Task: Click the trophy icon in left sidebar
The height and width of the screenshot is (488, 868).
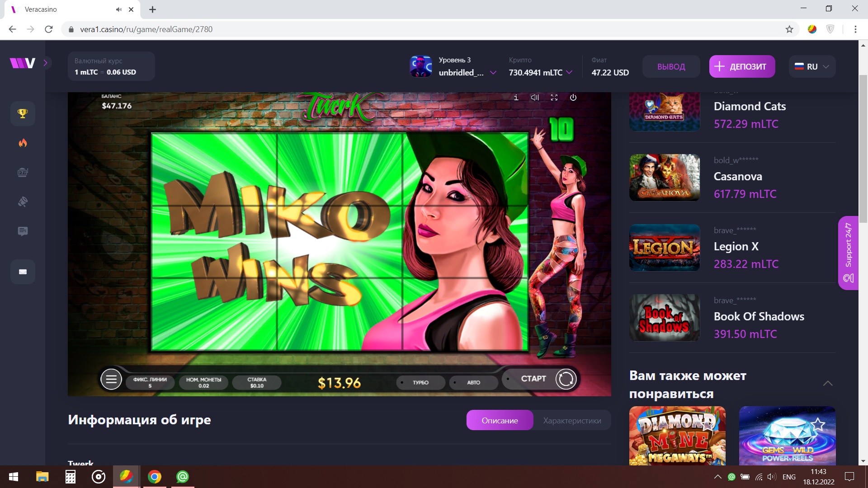Action: (23, 113)
